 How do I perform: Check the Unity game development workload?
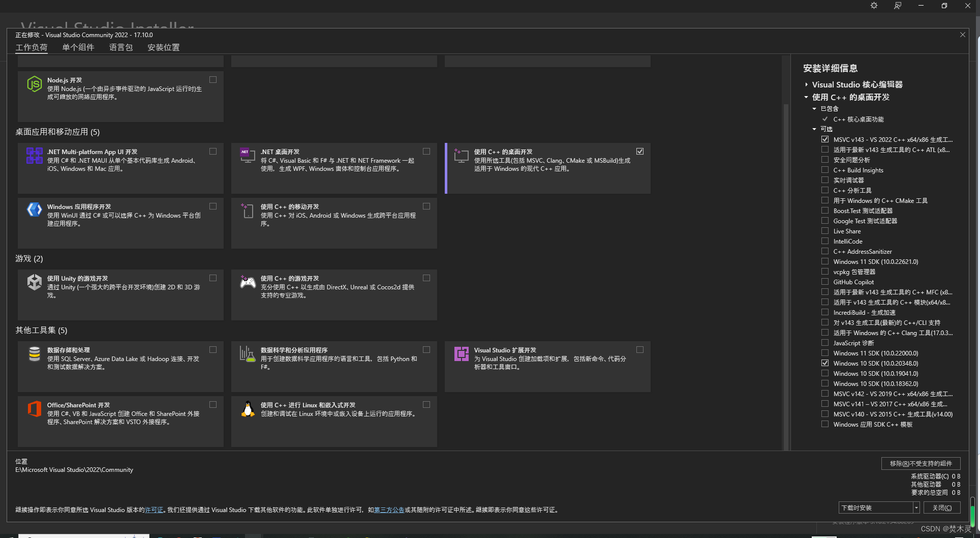click(213, 278)
